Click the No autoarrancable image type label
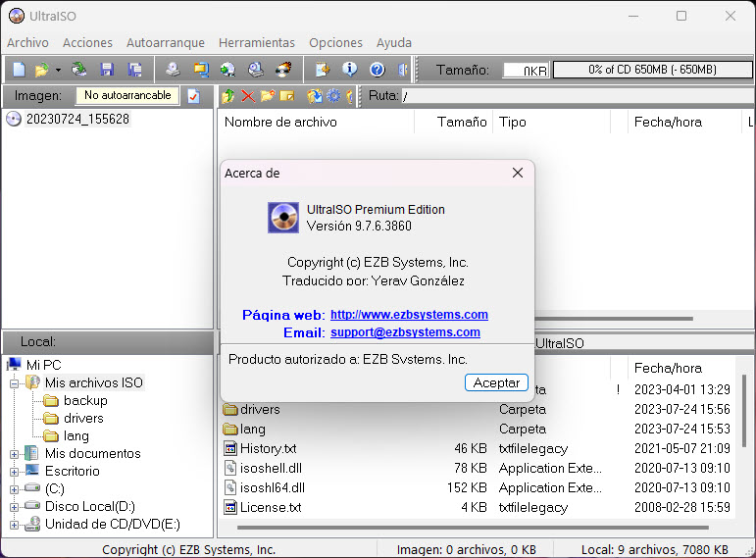The width and height of the screenshot is (756, 558). point(127,95)
